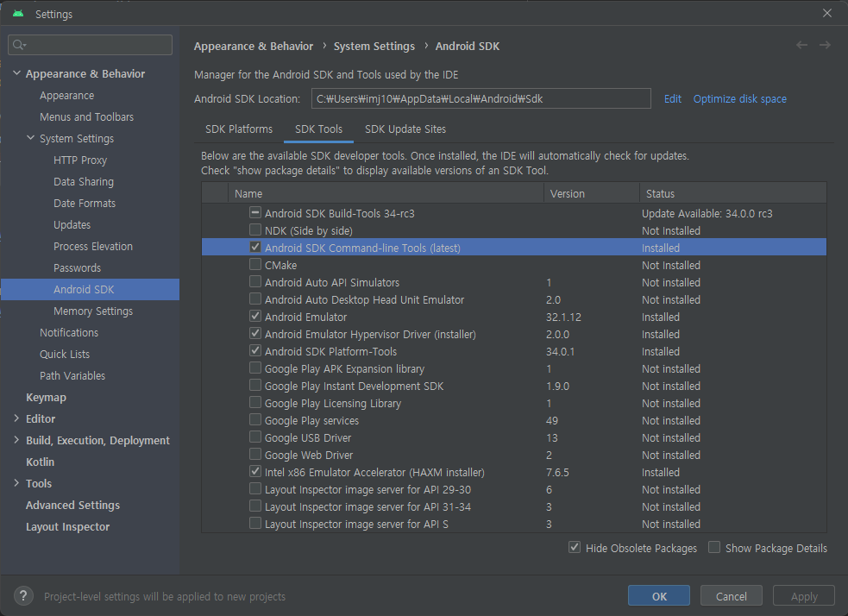Click 'Update Available: 34.0.0 rc3' status
This screenshot has width=848, height=616.
click(x=707, y=213)
